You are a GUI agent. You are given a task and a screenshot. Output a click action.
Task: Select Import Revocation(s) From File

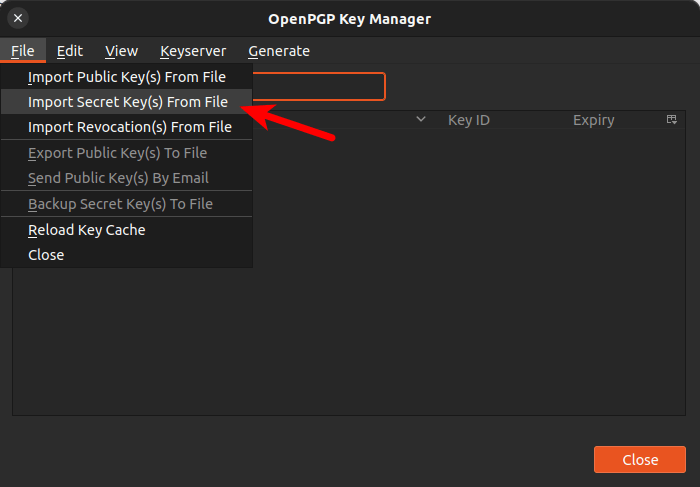coord(130,127)
